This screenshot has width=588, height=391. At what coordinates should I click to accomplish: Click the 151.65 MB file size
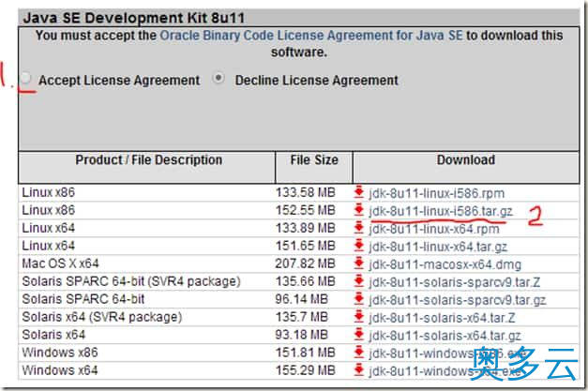point(305,246)
